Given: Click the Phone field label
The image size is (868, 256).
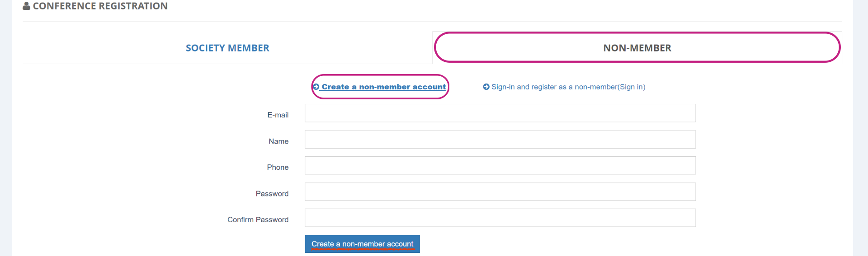Looking at the screenshot, I should point(278,167).
